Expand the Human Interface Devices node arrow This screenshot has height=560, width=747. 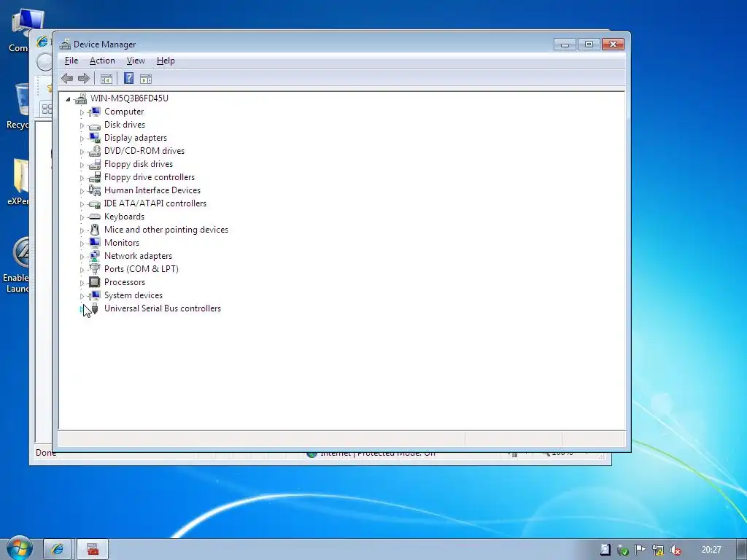point(82,191)
